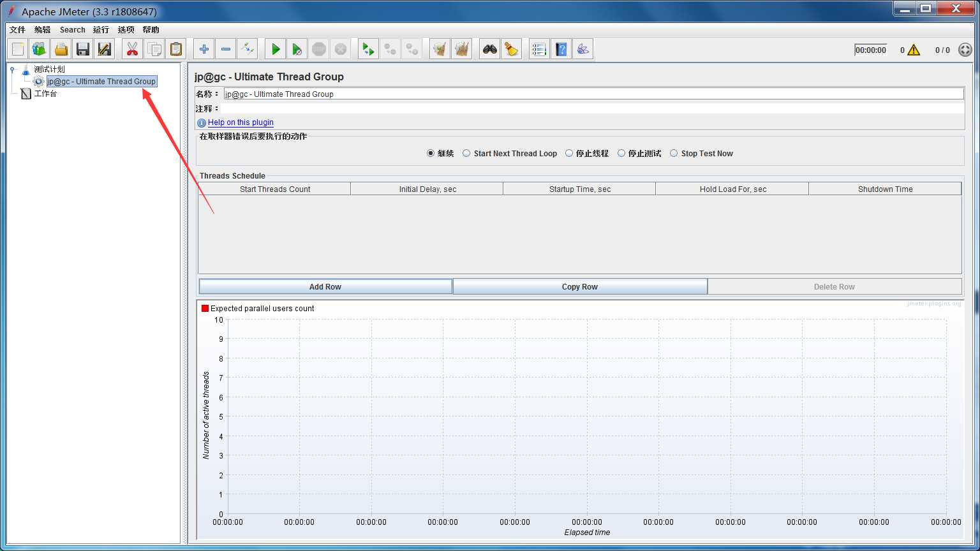This screenshot has width=980, height=551.
Task: Click the Open file folder icon
Action: [x=61, y=49]
